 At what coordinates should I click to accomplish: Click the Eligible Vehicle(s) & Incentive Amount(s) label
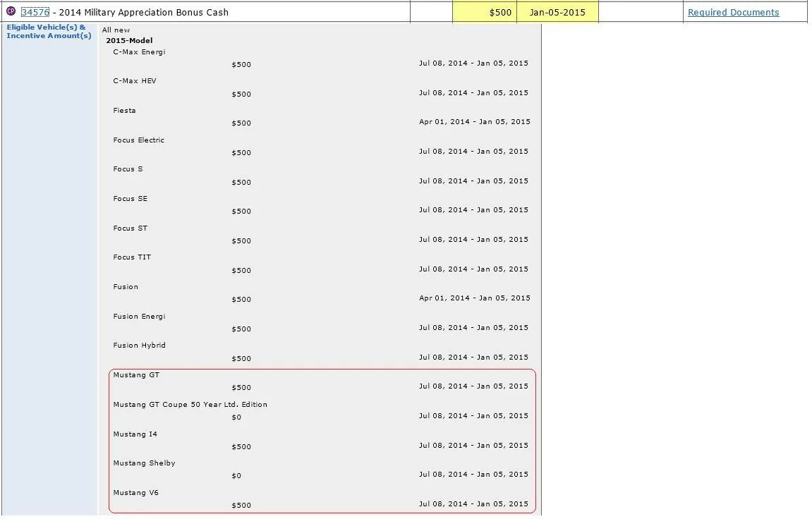click(49, 32)
